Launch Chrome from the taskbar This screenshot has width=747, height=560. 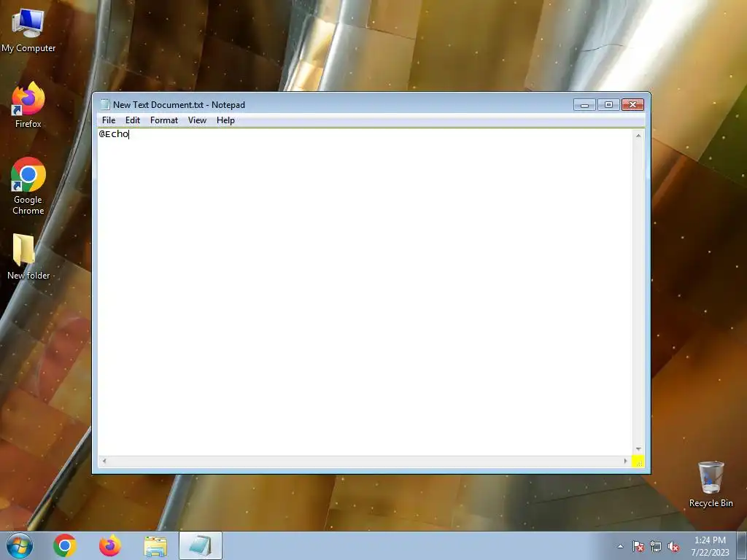coord(65,545)
